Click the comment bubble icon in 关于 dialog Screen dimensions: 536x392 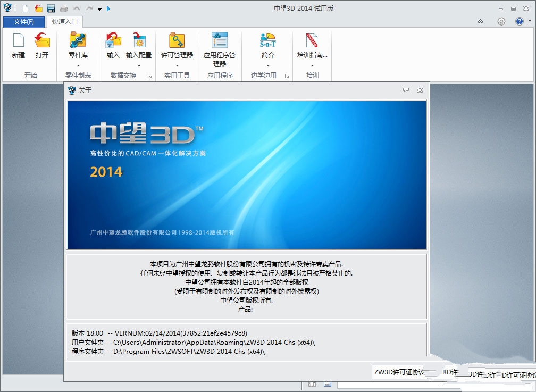click(406, 90)
